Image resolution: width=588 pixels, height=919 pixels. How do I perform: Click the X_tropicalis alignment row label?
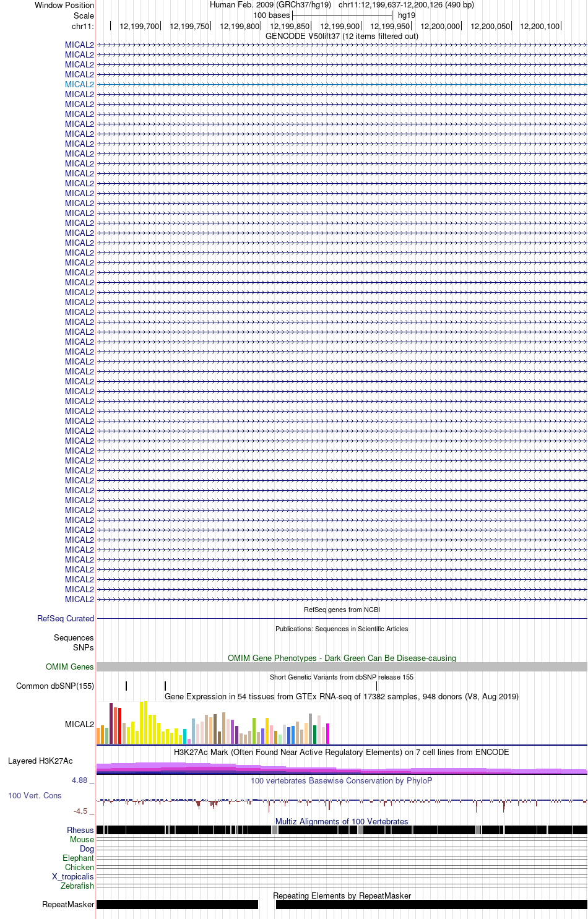tap(73, 876)
